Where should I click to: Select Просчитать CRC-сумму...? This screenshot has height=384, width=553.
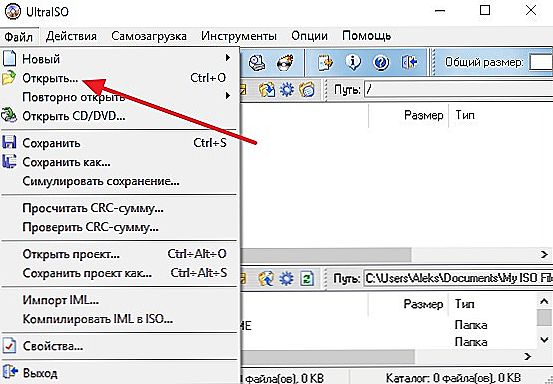119,208
